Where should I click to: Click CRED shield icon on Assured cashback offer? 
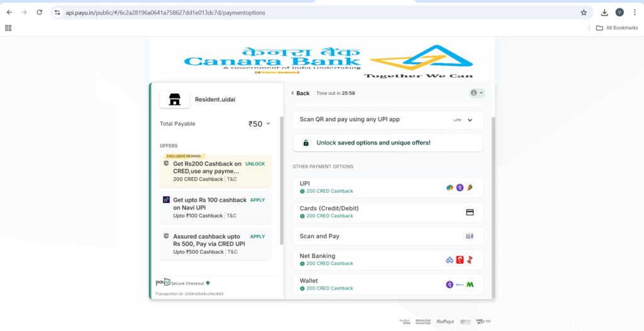[x=166, y=236]
